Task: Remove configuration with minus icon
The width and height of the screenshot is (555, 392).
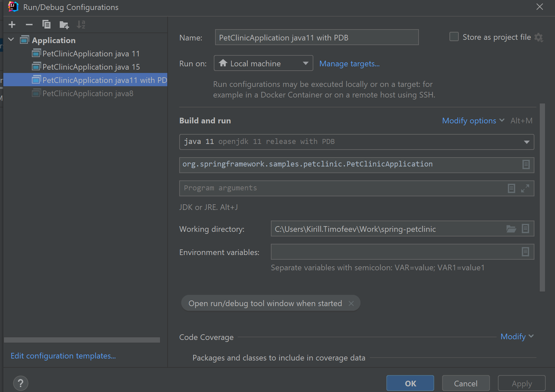Action: click(x=29, y=25)
